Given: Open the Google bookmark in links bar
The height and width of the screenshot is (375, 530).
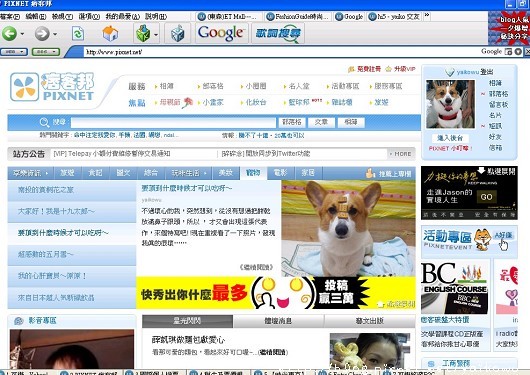Looking at the screenshot, I should point(349,16).
